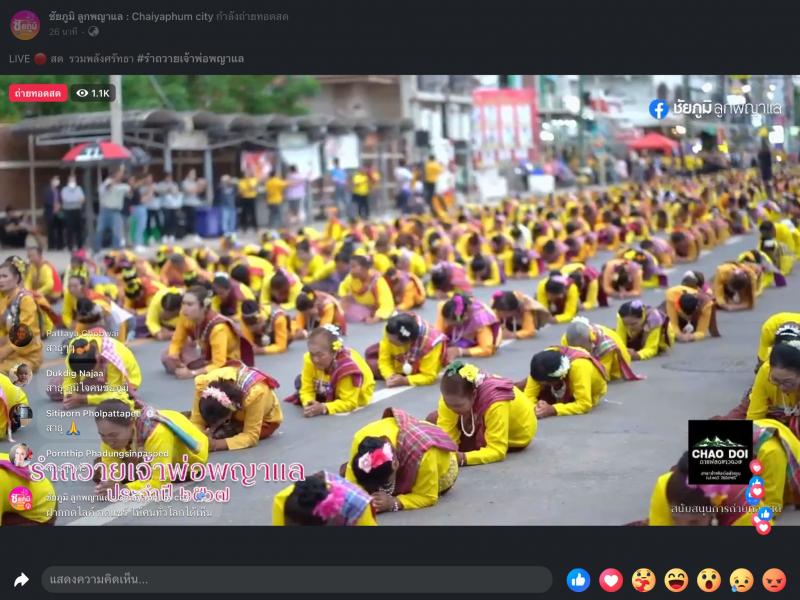Click the Facebook logo watermark in video
This screenshot has width=800, height=600.
[658, 109]
